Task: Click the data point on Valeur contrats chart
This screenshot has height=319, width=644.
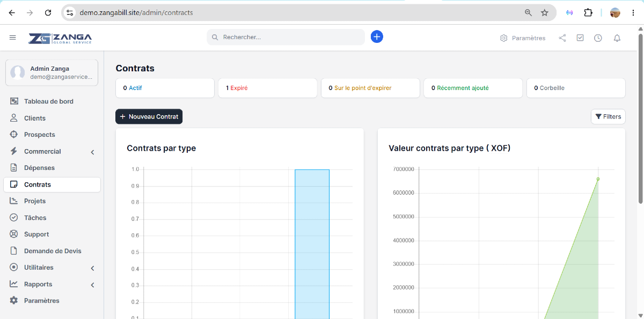Action: [x=598, y=179]
